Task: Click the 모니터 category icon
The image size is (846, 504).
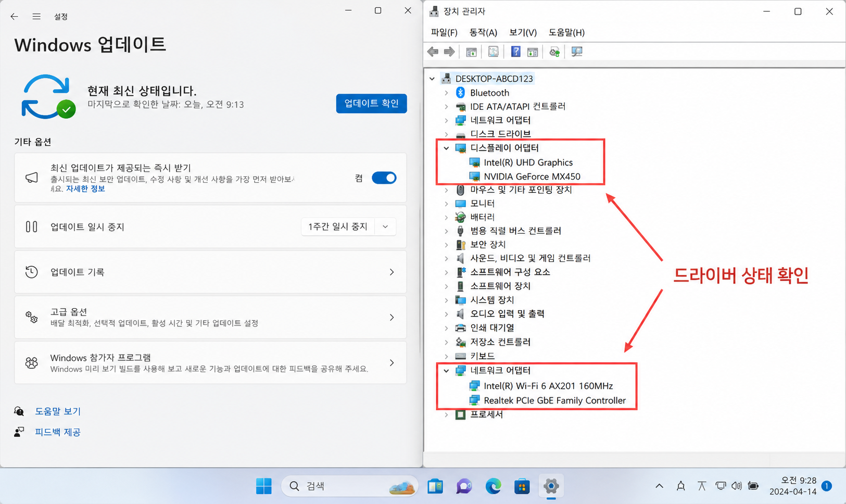Action: [x=460, y=204]
